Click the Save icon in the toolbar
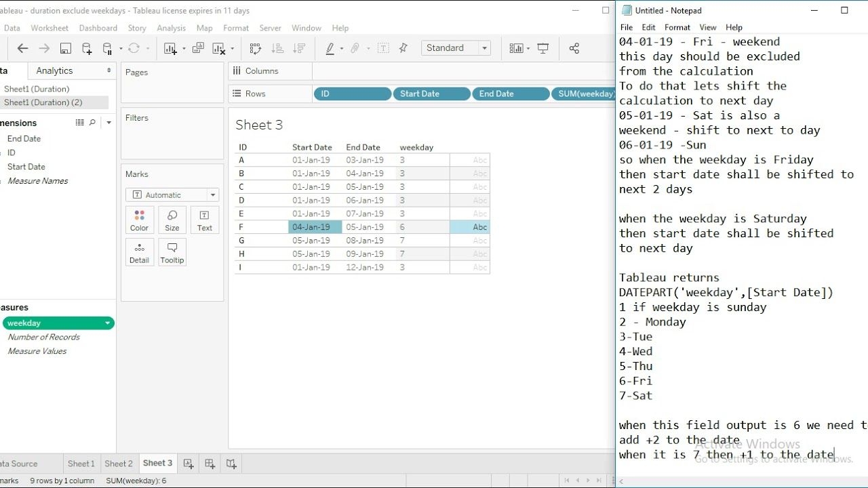 [x=66, y=48]
